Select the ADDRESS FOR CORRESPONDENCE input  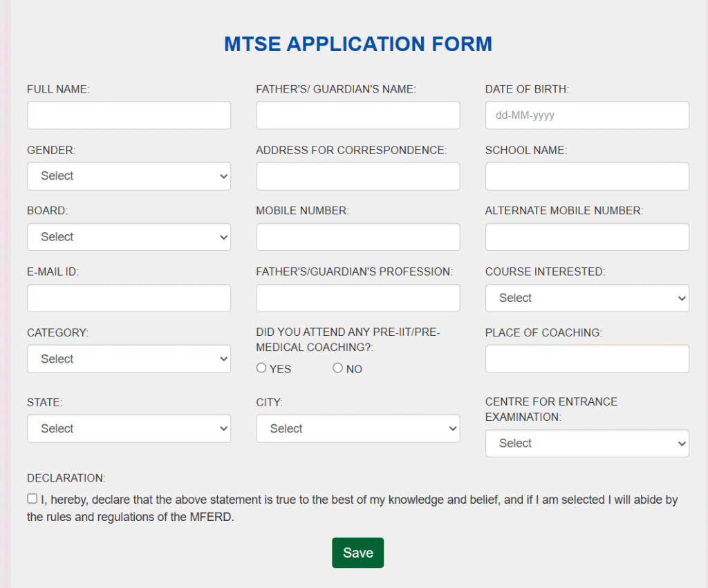pyautogui.click(x=357, y=176)
